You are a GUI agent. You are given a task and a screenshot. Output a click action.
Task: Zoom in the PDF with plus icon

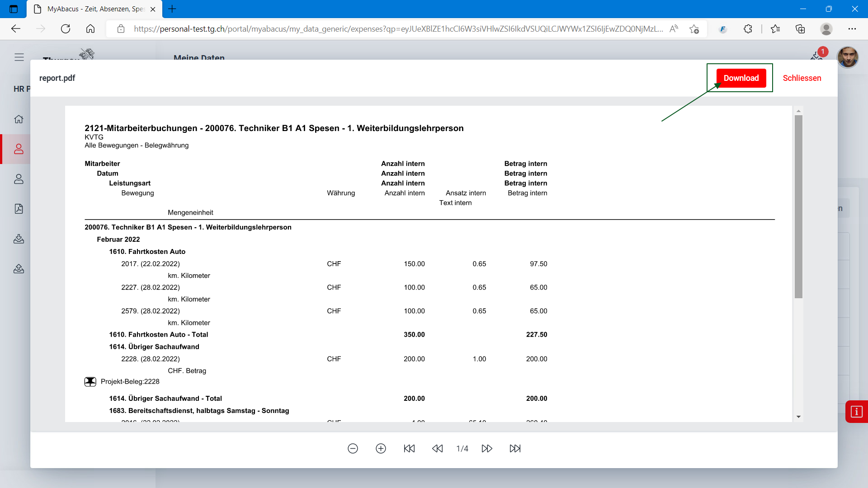coord(381,448)
